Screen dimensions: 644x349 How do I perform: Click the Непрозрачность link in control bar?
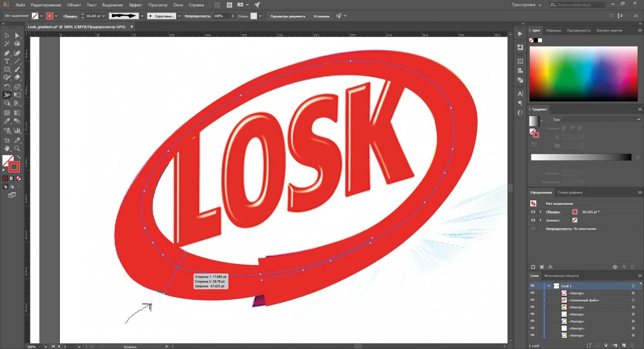click(197, 16)
